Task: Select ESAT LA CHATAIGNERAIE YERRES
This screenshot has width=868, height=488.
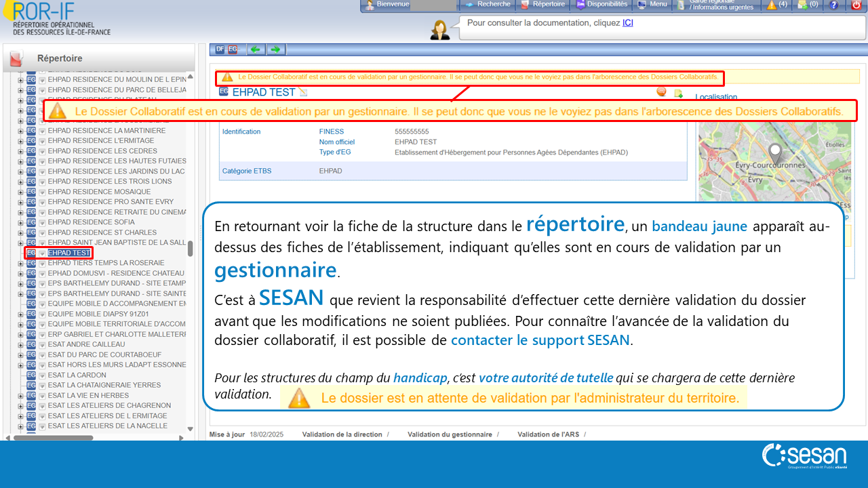Action: [x=104, y=384]
